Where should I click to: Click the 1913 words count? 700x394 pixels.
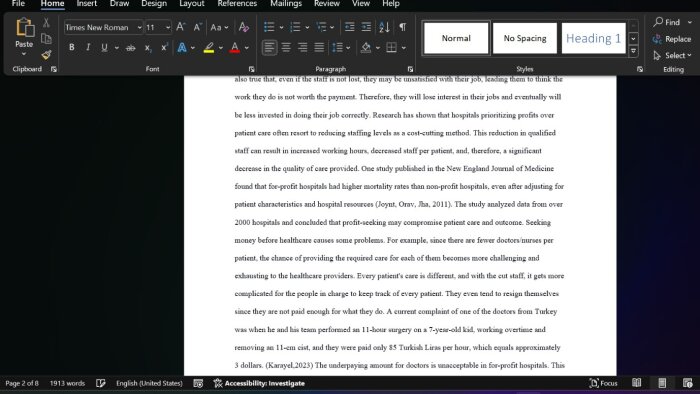67,383
